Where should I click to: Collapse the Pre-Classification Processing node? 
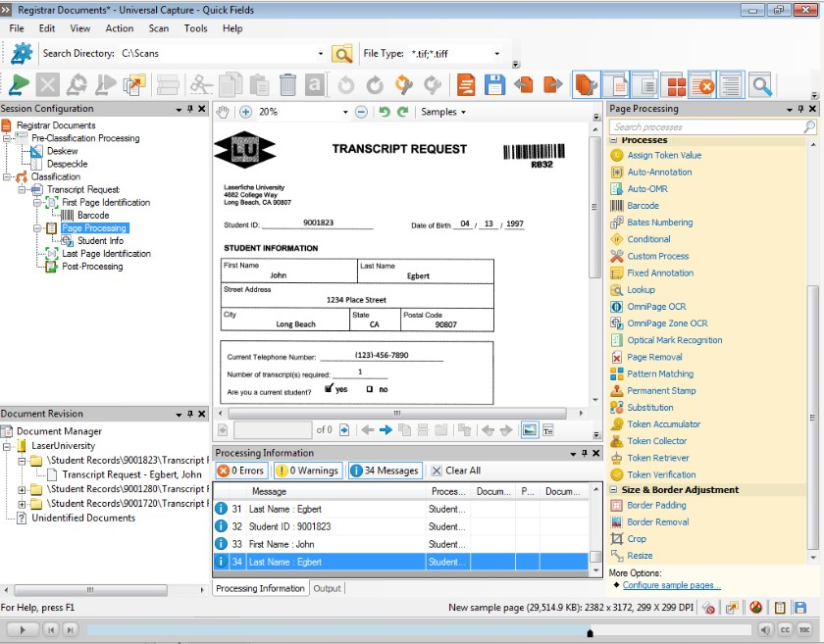(7, 138)
